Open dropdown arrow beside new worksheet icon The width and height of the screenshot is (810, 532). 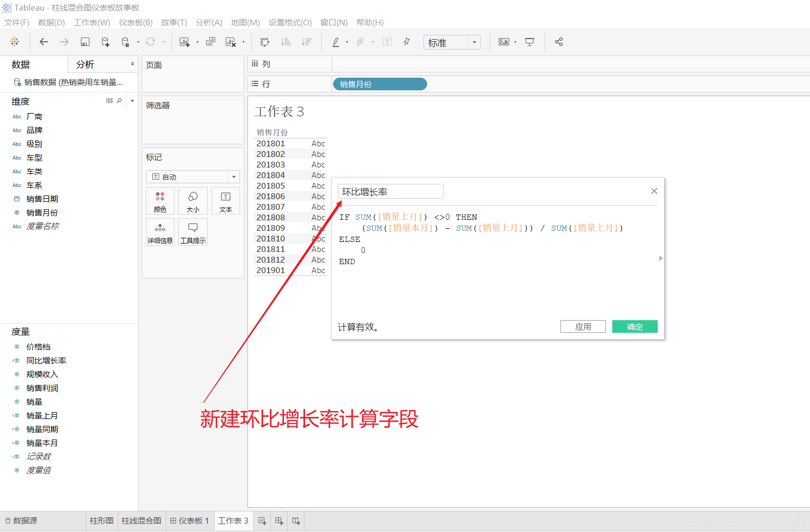197,42
